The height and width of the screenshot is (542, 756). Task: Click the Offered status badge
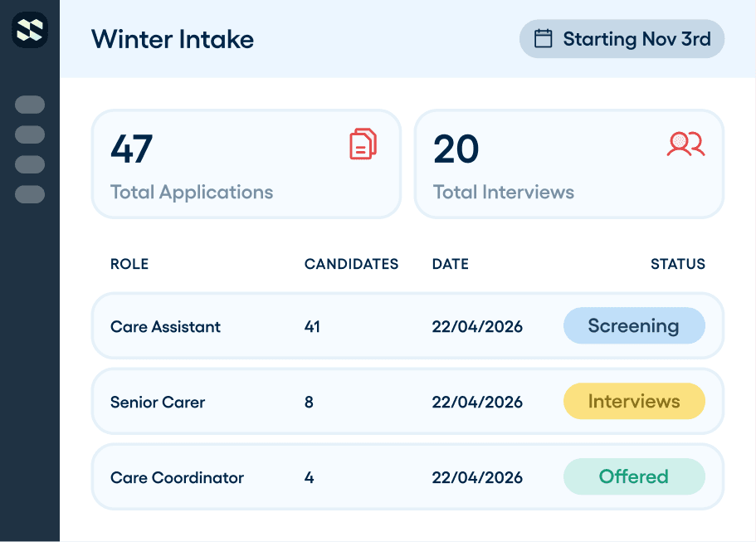pos(634,476)
